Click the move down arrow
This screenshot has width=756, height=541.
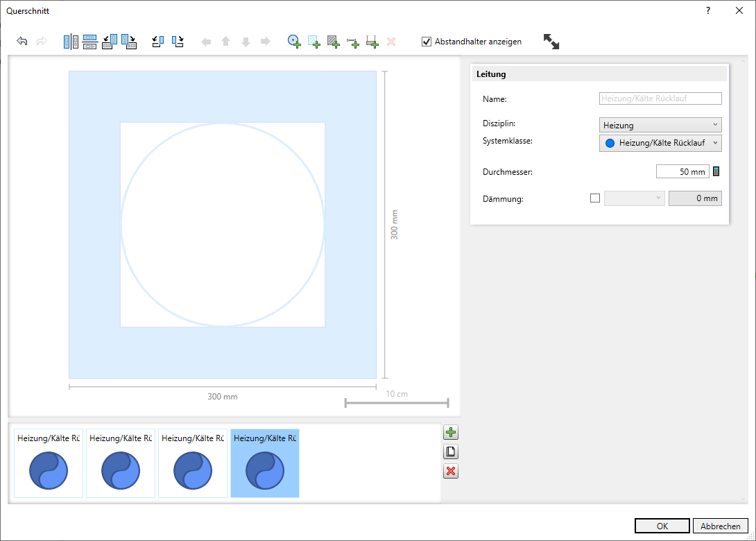point(246,42)
